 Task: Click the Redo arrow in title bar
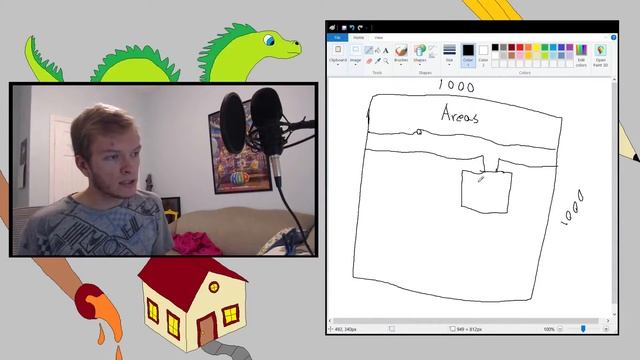[x=360, y=27]
